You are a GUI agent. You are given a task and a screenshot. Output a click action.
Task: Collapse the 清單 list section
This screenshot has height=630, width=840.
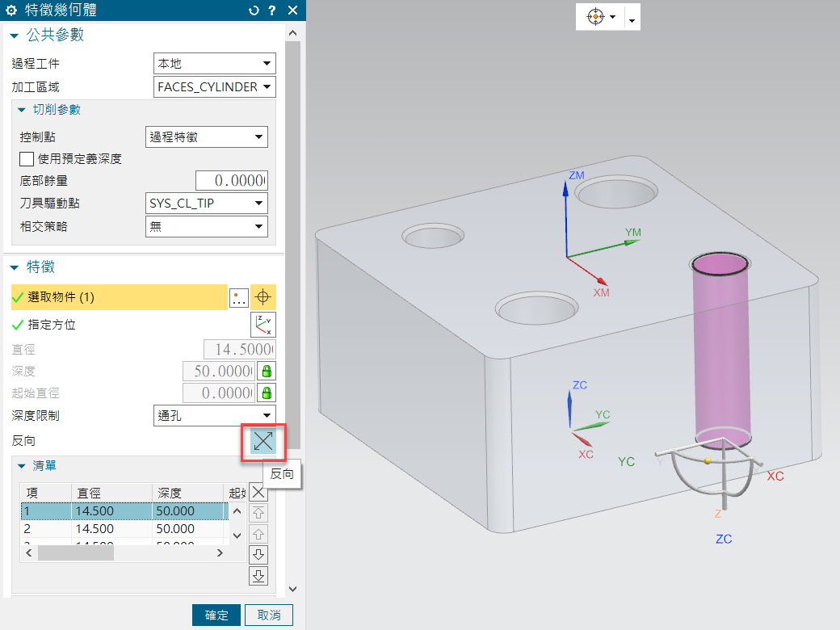click(x=22, y=466)
